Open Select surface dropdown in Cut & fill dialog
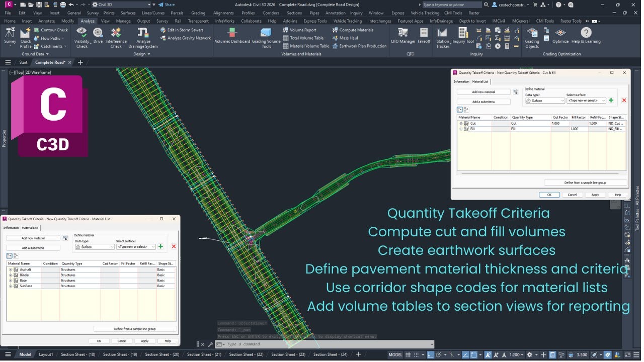This screenshot has width=644, height=362. pos(586,101)
